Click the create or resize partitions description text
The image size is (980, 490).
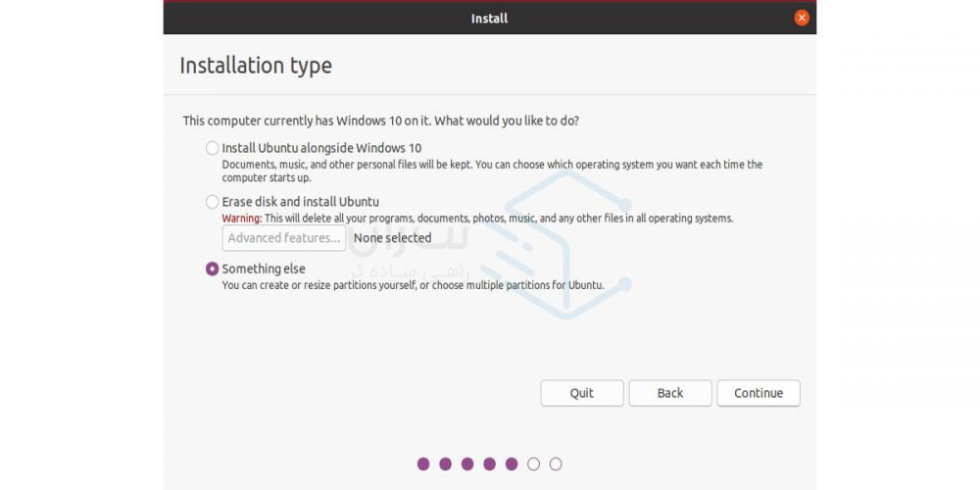[x=413, y=285]
